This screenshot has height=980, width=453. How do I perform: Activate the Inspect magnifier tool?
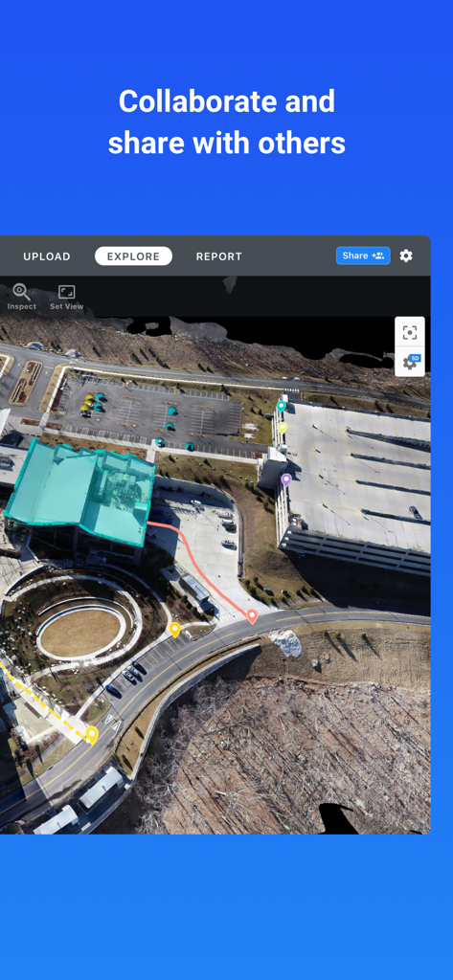[x=21, y=297]
